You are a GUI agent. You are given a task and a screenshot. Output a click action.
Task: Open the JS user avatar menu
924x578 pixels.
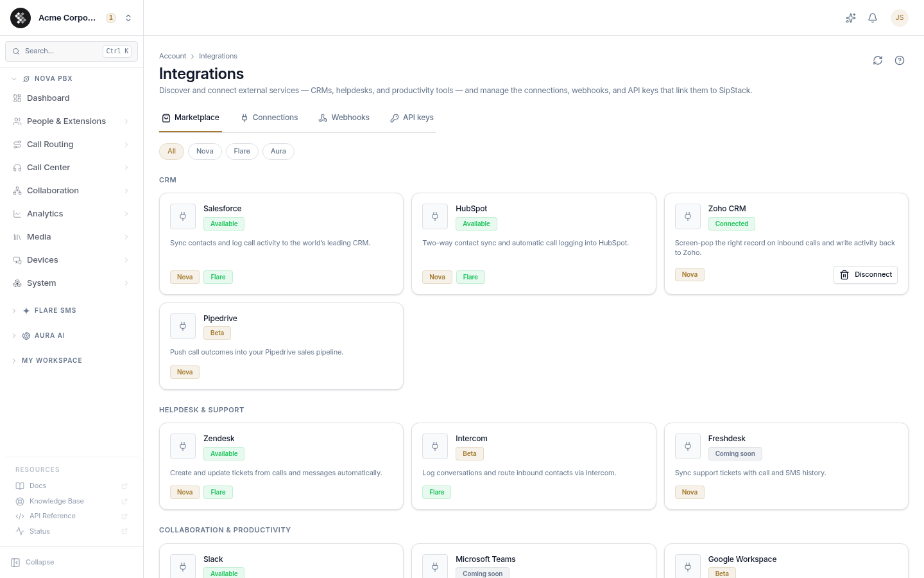coord(900,18)
